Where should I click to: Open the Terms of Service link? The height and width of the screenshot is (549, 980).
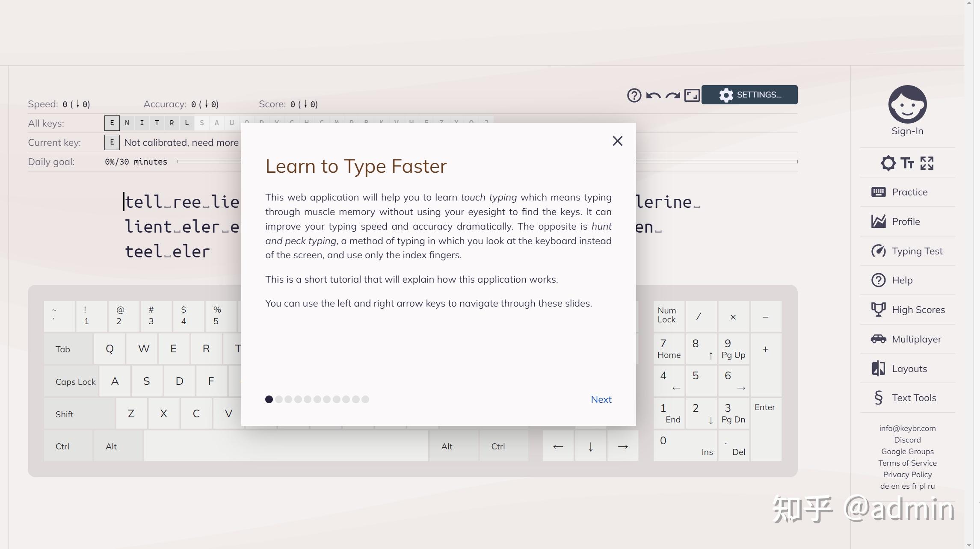[907, 463]
